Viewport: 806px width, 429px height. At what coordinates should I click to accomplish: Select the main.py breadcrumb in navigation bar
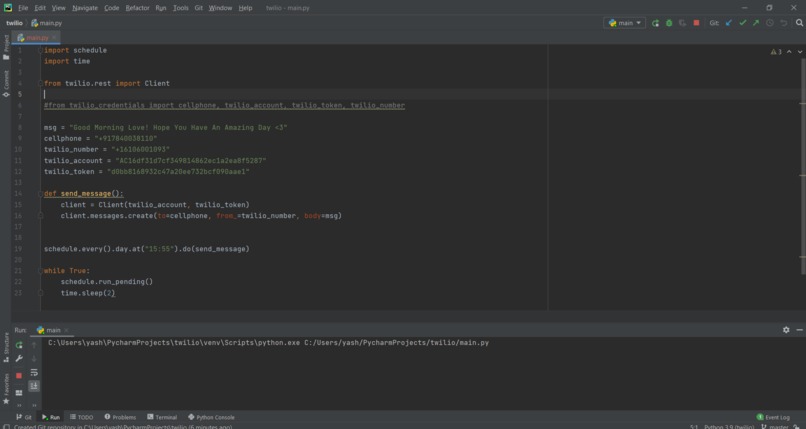[46, 23]
